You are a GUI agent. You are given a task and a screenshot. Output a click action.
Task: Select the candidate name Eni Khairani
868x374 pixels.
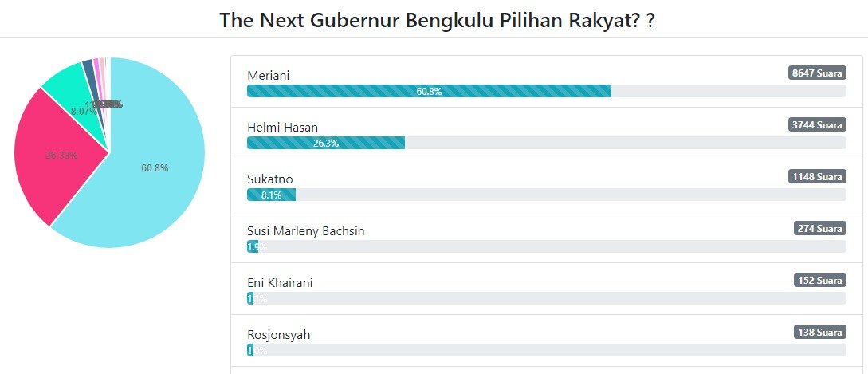click(x=280, y=282)
